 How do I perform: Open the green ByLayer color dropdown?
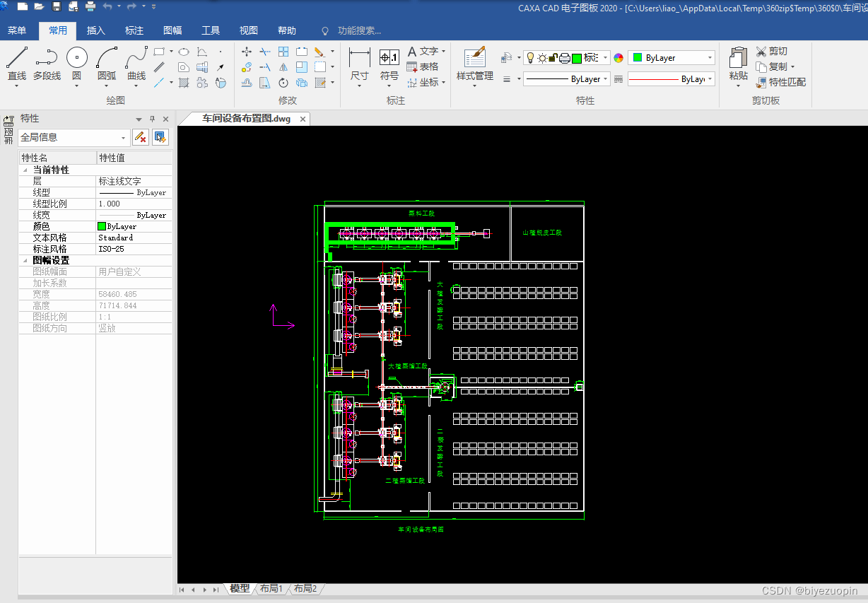coord(672,58)
